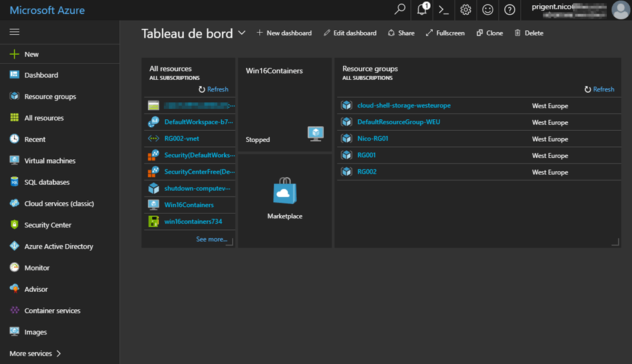Click the DefaultWorkspace analytics icon
Viewport: 632px width, 364px height.
click(x=153, y=122)
